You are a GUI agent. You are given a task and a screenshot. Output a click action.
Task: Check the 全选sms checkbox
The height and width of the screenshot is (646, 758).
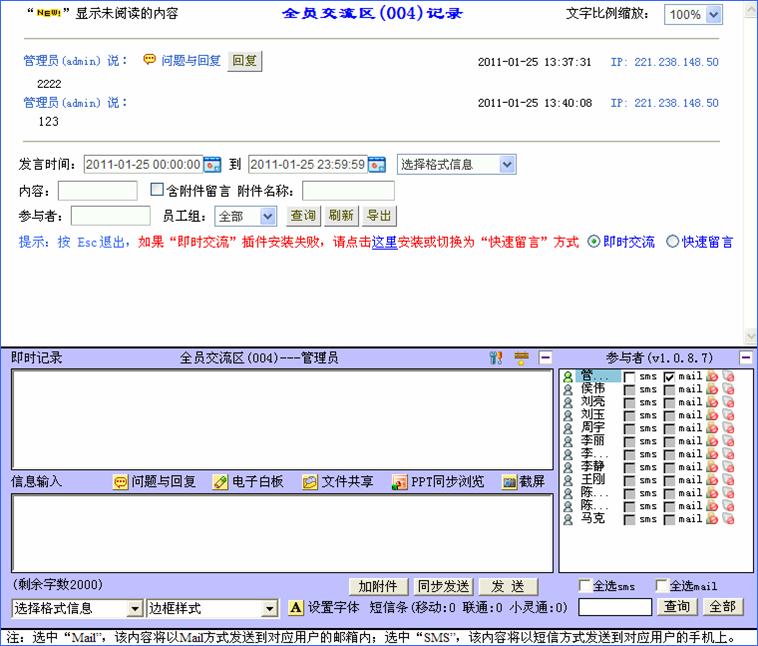[585, 586]
